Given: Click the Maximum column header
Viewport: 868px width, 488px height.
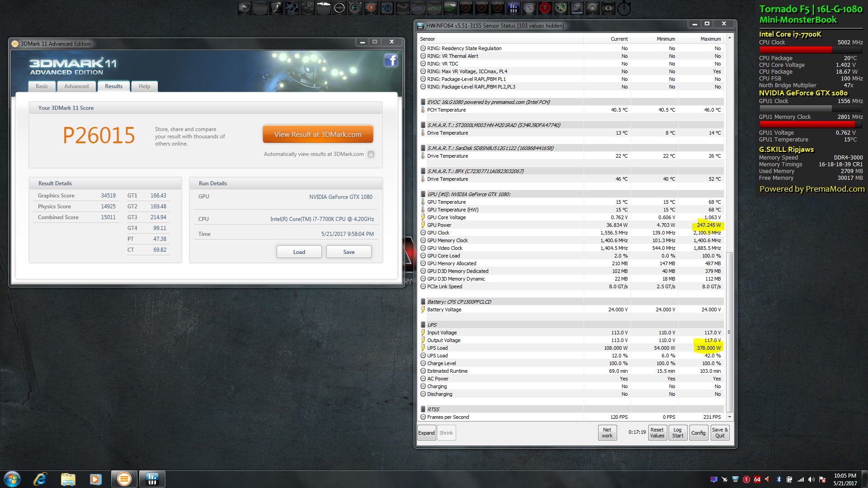Looking at the screenshot, I should 710,39.
